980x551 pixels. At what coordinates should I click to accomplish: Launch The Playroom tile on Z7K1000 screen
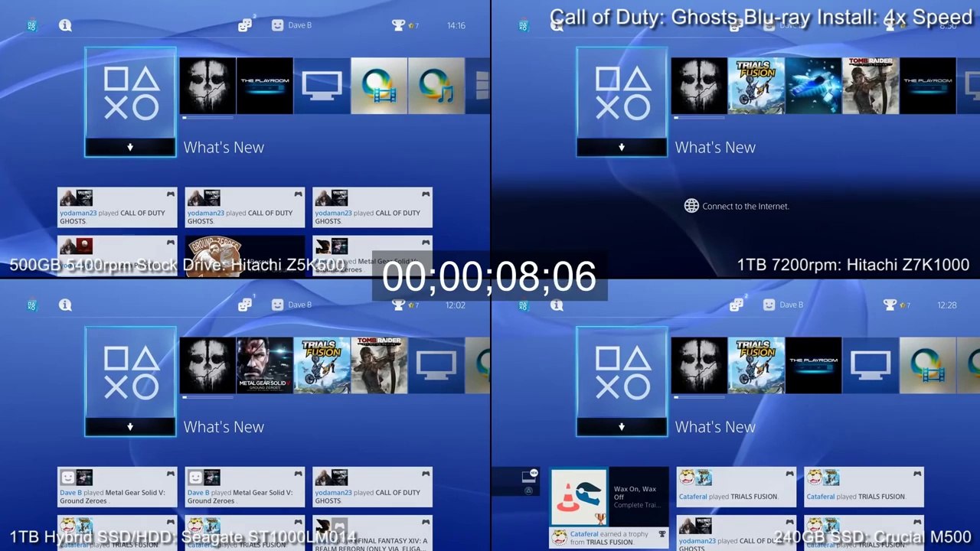928,86
